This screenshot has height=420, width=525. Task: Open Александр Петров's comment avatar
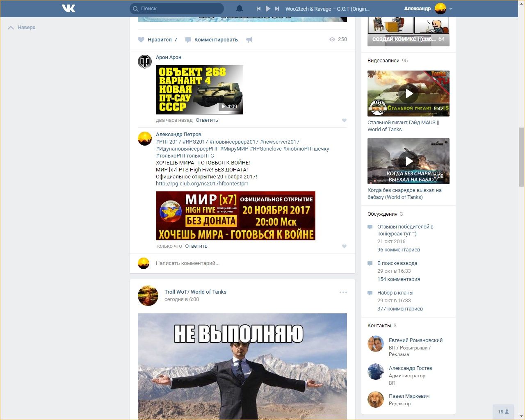tap(145, 138)
